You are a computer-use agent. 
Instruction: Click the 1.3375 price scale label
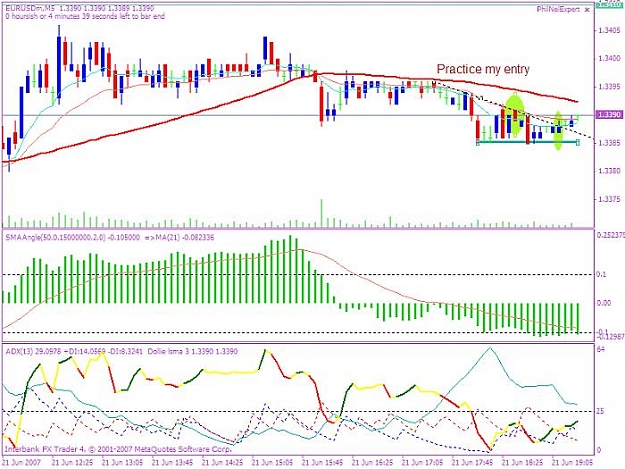tap(609, 200)
